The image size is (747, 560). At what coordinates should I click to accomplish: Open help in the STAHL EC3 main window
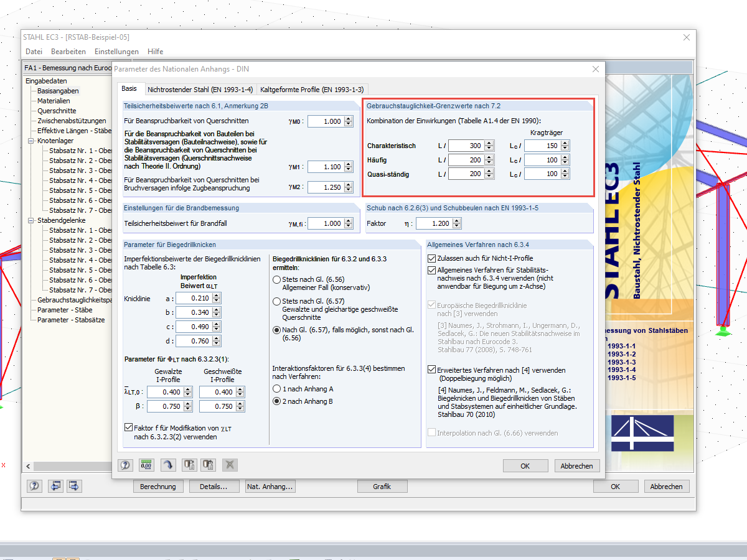pos(34,486)
